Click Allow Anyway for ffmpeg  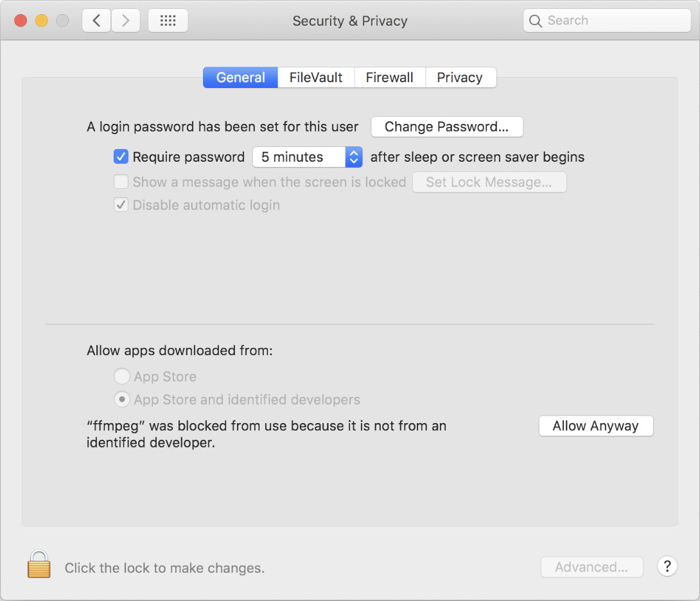(595, 426)
